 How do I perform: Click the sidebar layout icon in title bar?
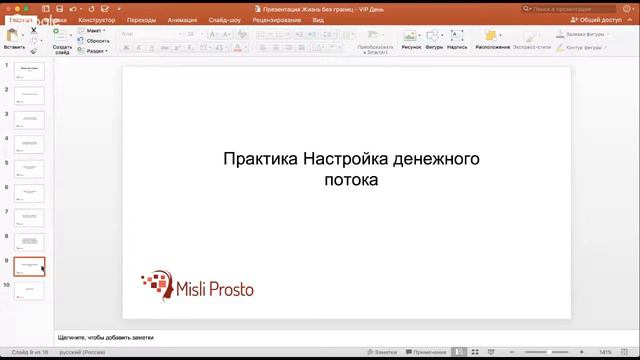[x=46, y=9]
